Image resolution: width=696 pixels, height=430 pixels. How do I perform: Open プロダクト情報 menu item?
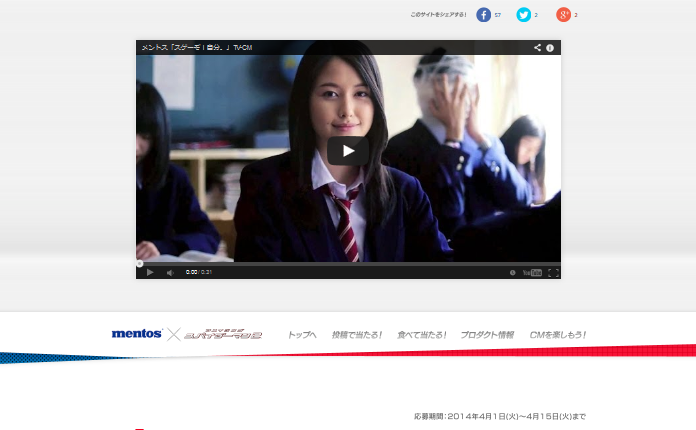click(487, 335)
